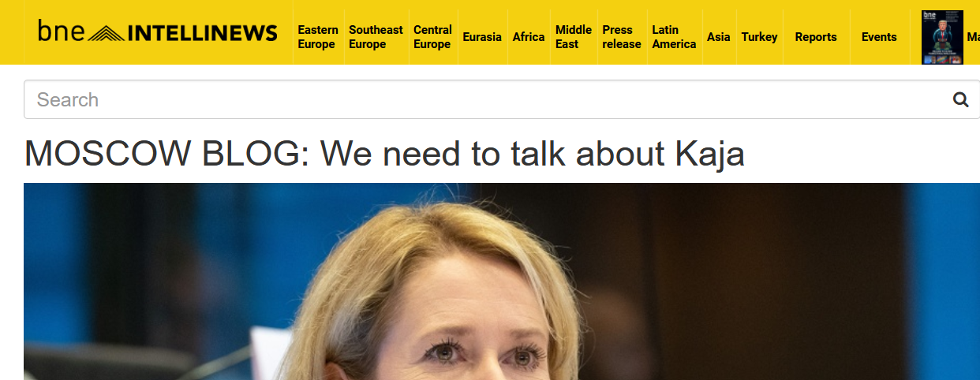Image resolution: width=980 pixels, height=380 pixels.
Task: Select Central Europe in navigation
Action: pos(432,37)
